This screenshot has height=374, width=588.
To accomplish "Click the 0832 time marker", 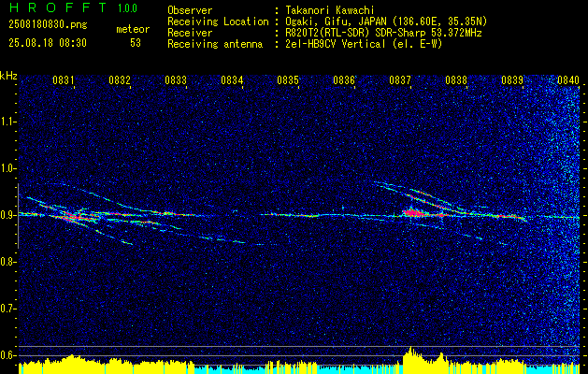I will coord(120,80).
